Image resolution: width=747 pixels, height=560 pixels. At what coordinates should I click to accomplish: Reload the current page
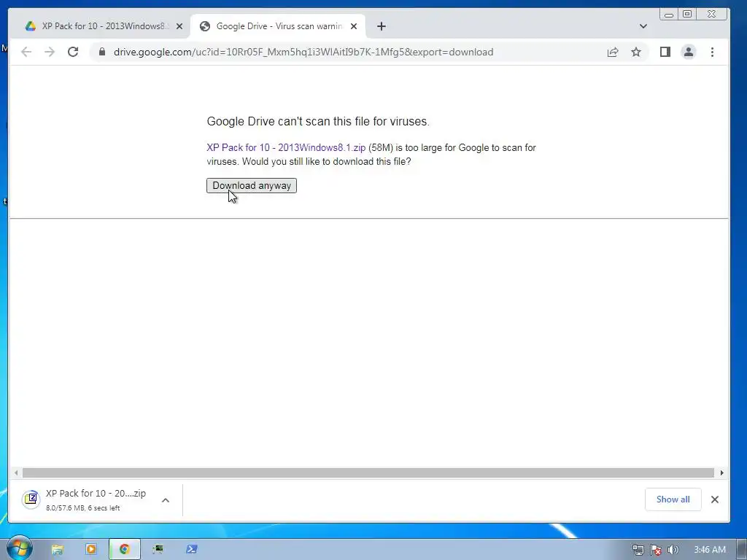(x=73, y=52)
